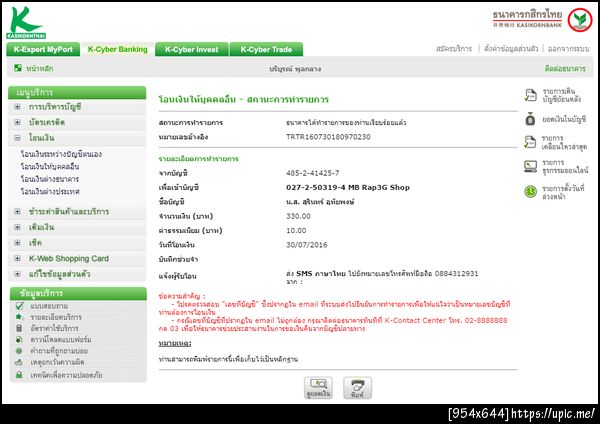Expand the เช็ค menu section

point(17,243)
